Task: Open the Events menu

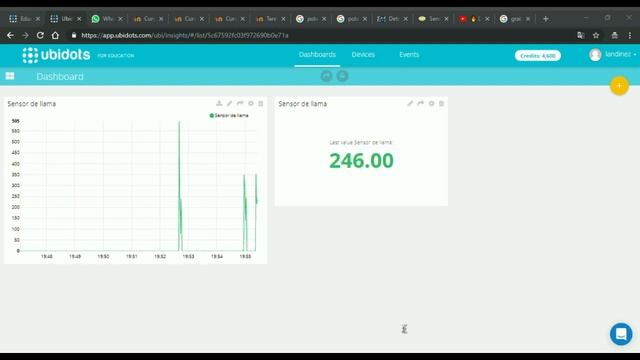Action: 409,55
